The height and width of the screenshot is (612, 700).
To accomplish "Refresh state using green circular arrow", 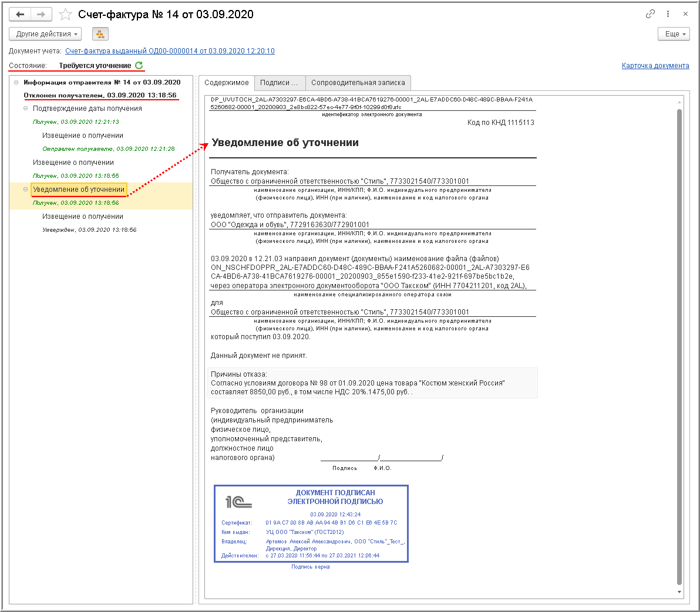I will click(x=139, y=65).
